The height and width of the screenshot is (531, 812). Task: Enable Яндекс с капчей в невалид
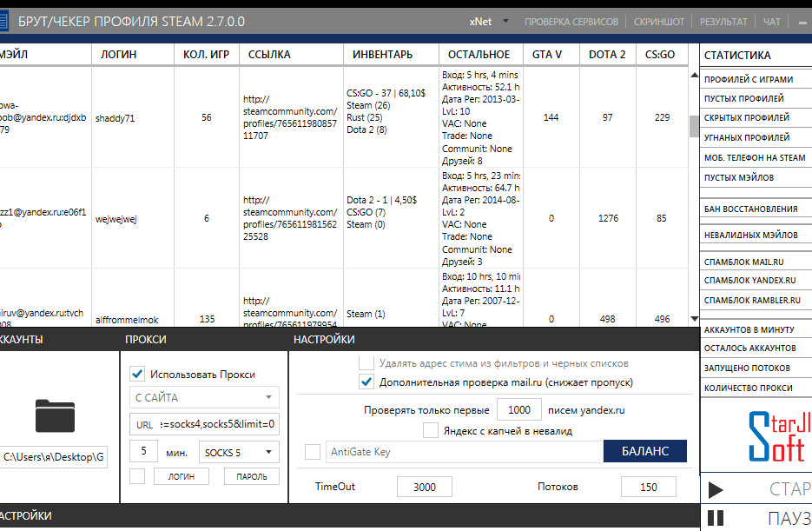pos(431,430)
